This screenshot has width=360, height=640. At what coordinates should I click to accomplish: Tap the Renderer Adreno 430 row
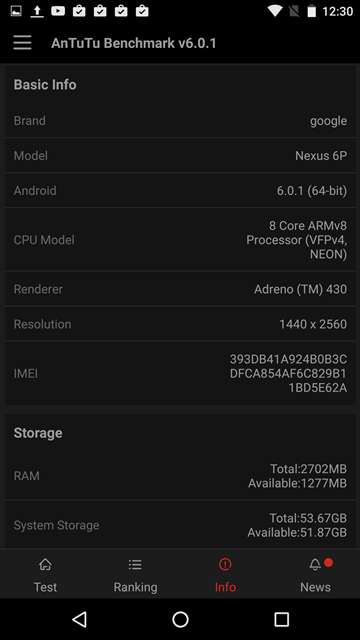180,289
